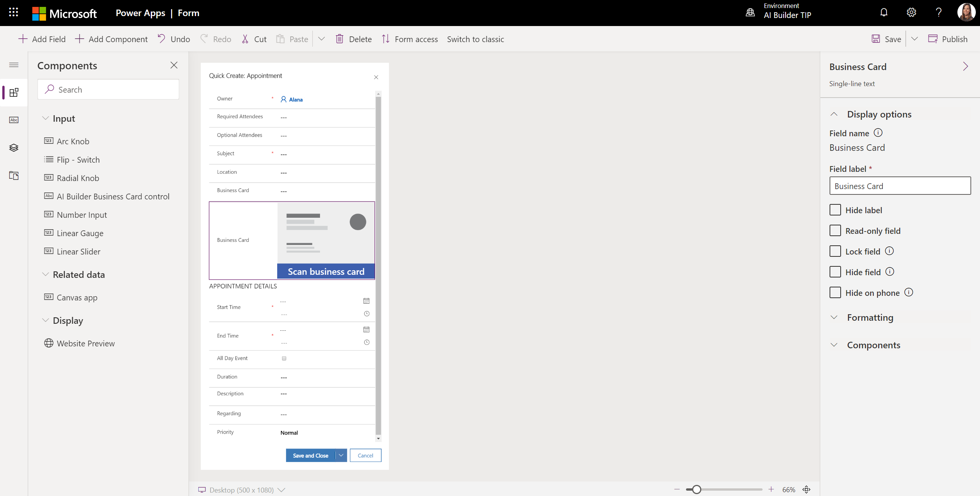Show Lock field info tooltip
Viewport: 980px width, 496px height.
tap(890, 251)
